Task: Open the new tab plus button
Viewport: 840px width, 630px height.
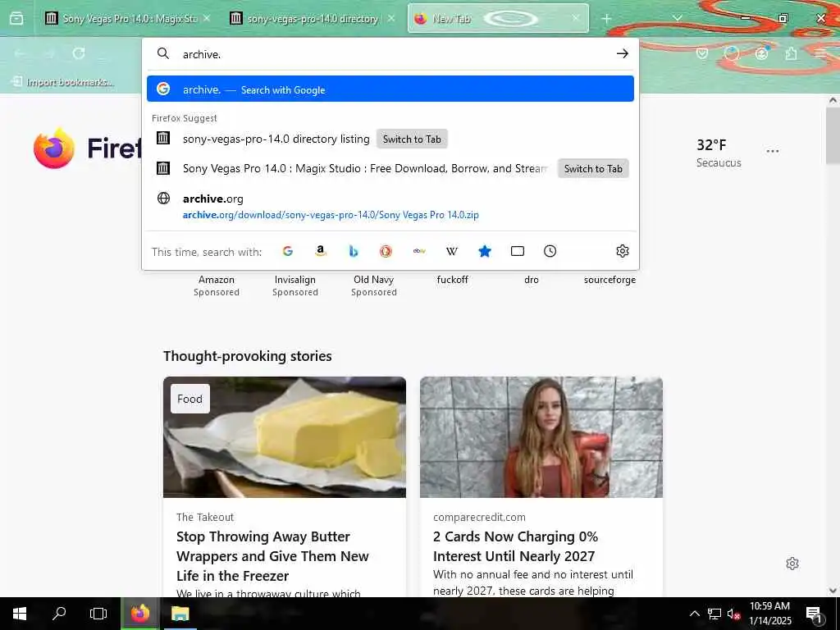Action: pos(606,19)
